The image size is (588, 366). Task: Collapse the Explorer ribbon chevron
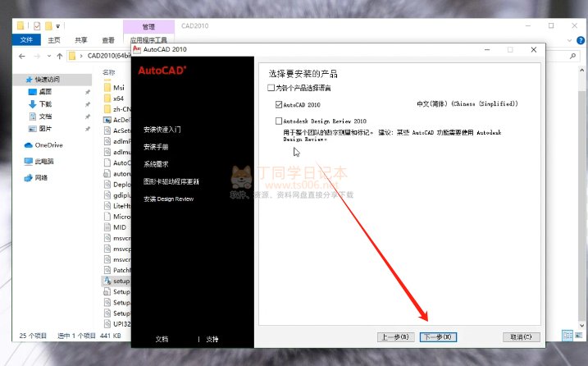(x=570, y=40)
